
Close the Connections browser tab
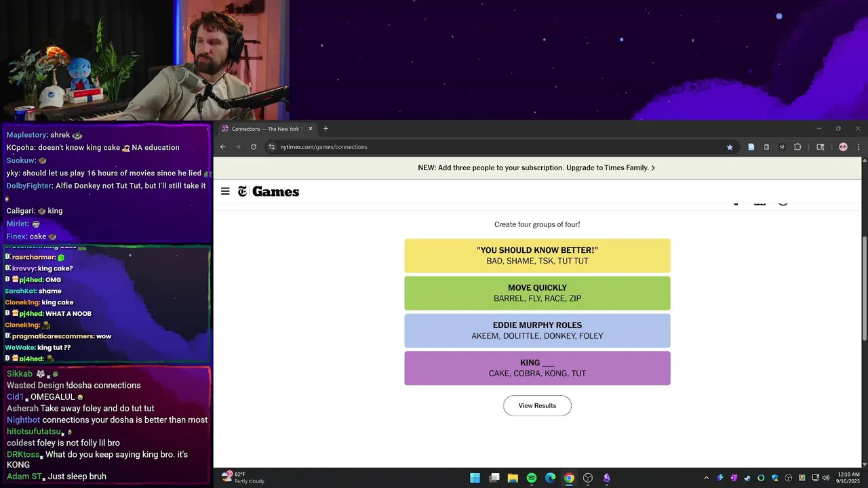(x=311, y=129)
